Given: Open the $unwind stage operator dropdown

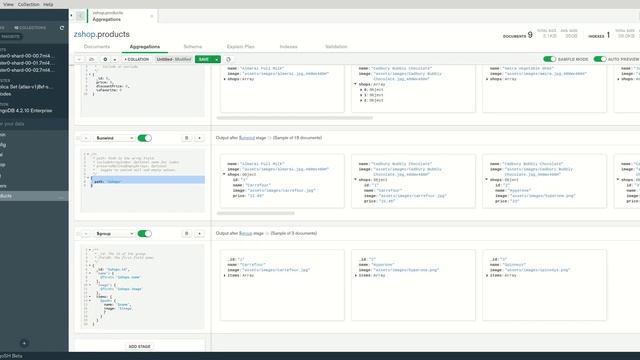Looking at the screenshot, I should tap(114, 138).
